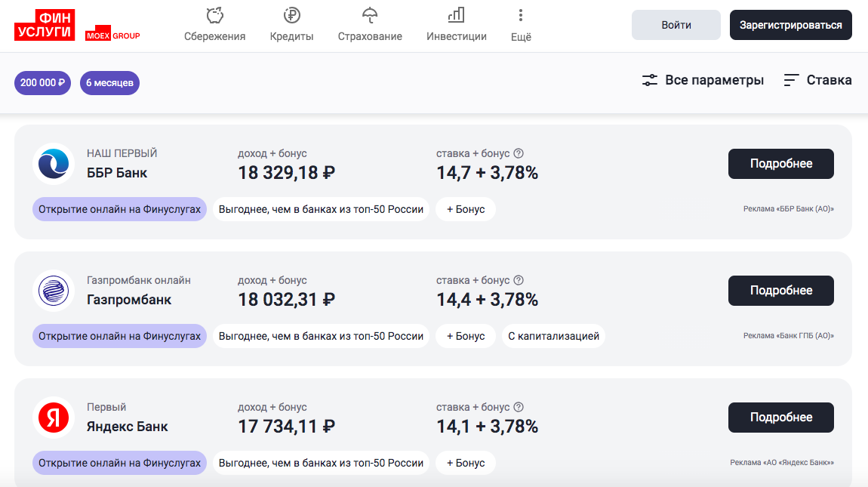Click the Яндекс Банк red logo
Viewport: 868px width, 487px height.
pyautogui.click(x=54, y=418)
